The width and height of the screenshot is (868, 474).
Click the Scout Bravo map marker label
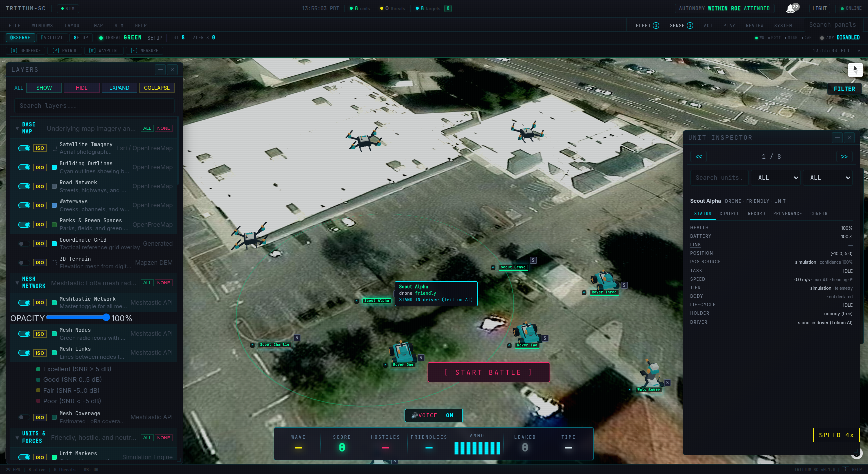click(513, 267)
